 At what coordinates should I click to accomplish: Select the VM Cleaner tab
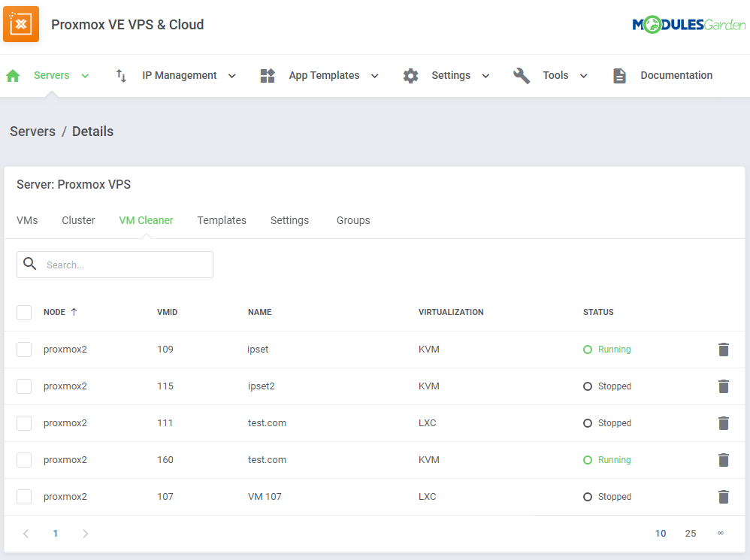click(146, 220)
